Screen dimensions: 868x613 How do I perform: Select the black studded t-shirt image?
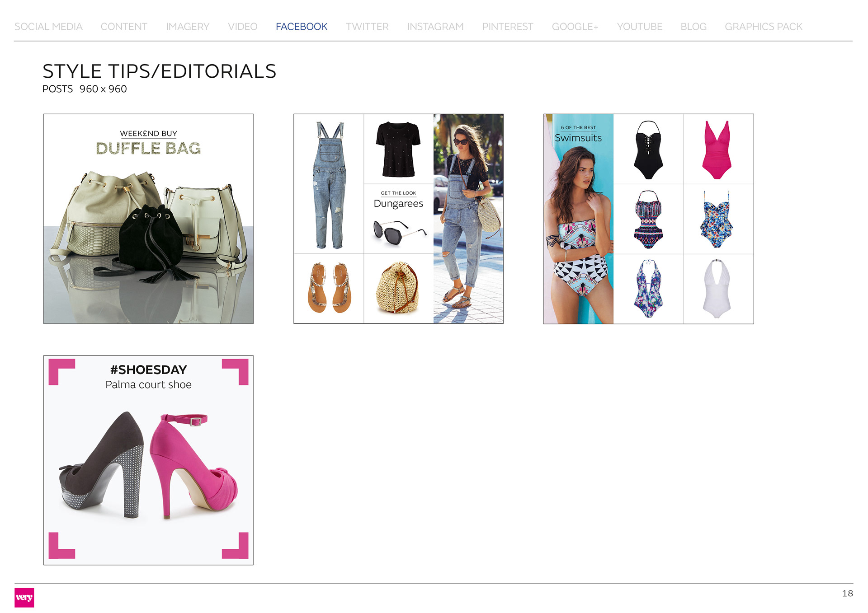(398, 149)
